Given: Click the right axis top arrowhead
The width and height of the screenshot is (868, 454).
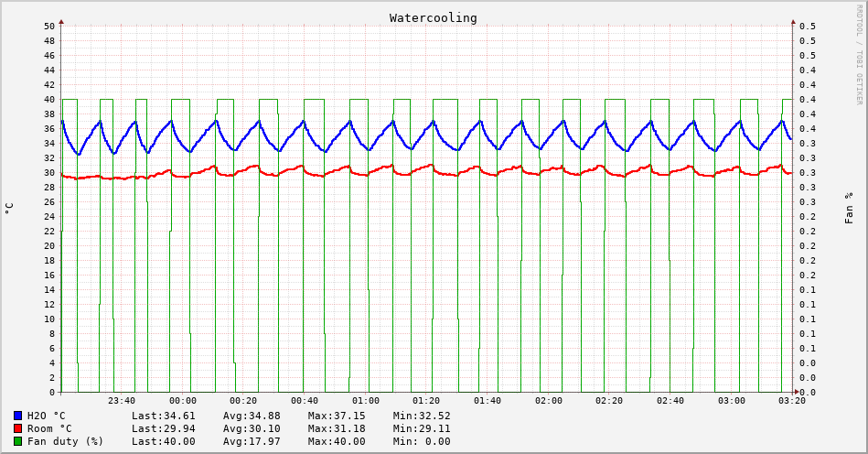Looking at the screenshot, I should pyautogui.click(x=793, y=20).
